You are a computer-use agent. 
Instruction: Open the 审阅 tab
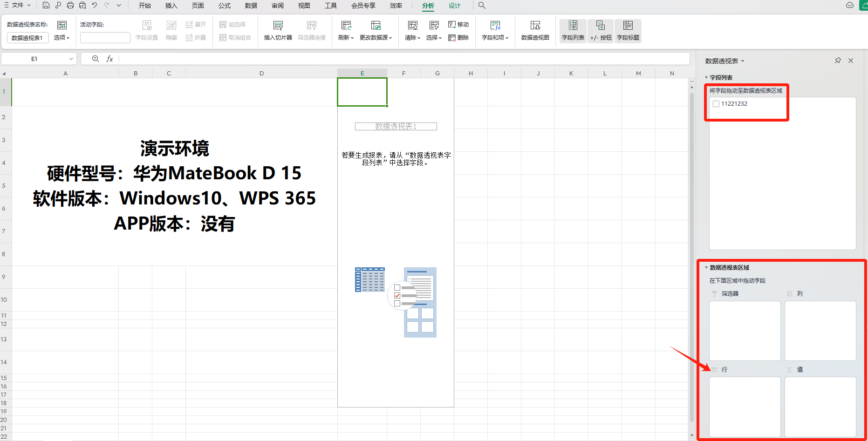pos(278,6)
